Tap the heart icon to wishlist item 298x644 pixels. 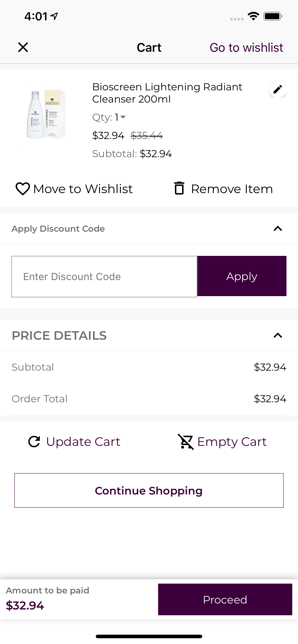click(23, 189)
